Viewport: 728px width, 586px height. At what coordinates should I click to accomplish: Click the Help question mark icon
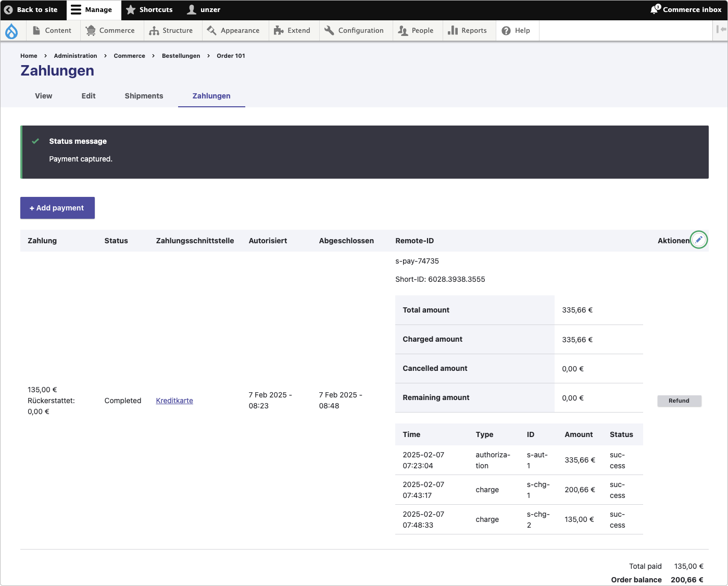(x=506, y=31)
